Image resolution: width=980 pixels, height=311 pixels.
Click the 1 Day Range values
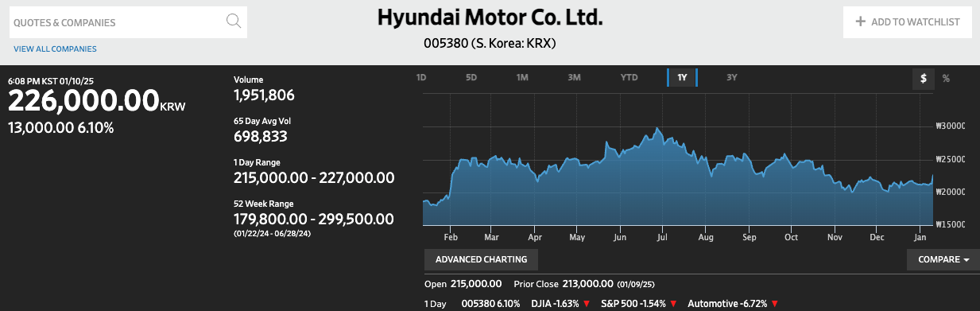click(314, 177)
